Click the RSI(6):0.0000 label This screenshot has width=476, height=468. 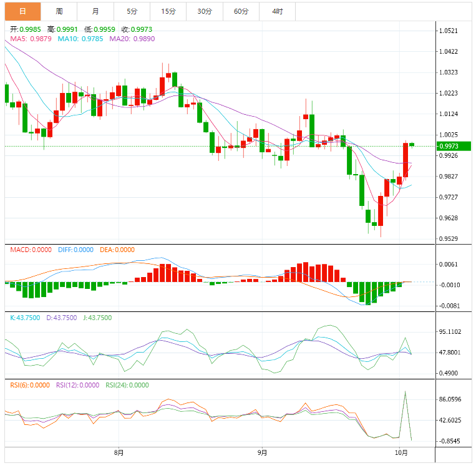pyautogui.click(x=30, y=385)
